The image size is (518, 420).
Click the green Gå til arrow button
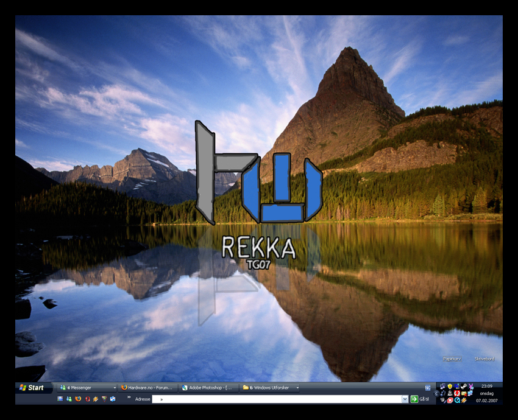[414, 399]
